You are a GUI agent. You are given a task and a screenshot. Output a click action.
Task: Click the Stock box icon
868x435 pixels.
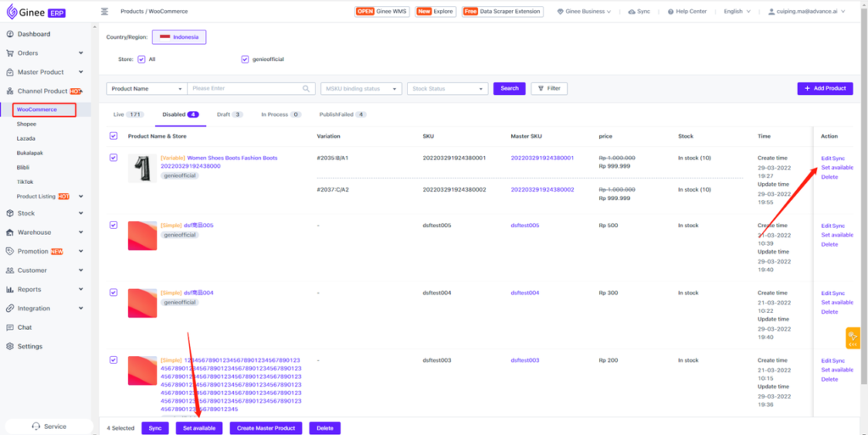[9, 214]
